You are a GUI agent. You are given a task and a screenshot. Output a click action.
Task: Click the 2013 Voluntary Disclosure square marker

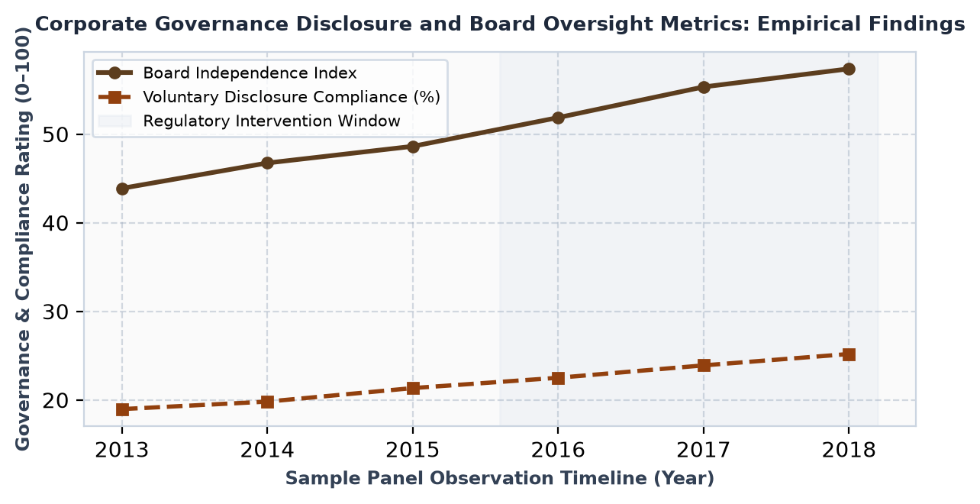122,409
